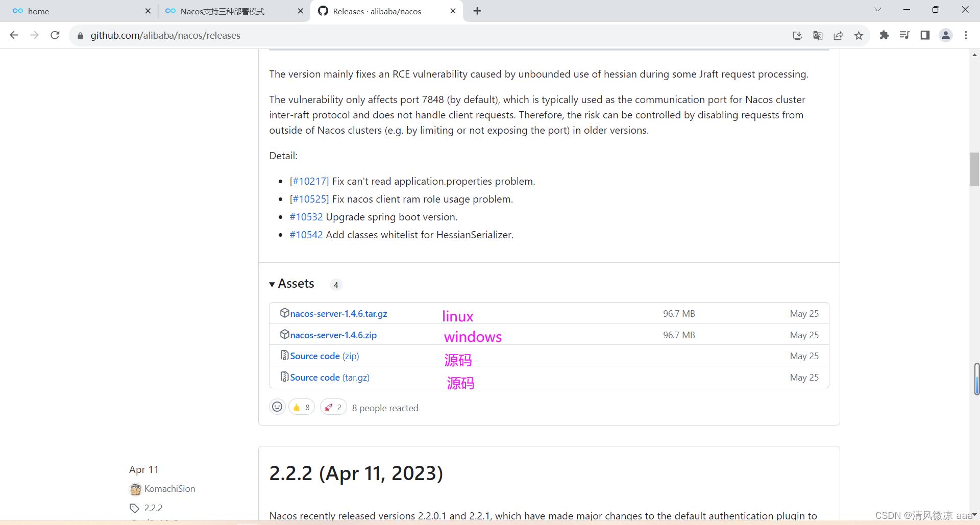Bookmark this page with the star icon

pyautogui.click(x=859, y=35)
